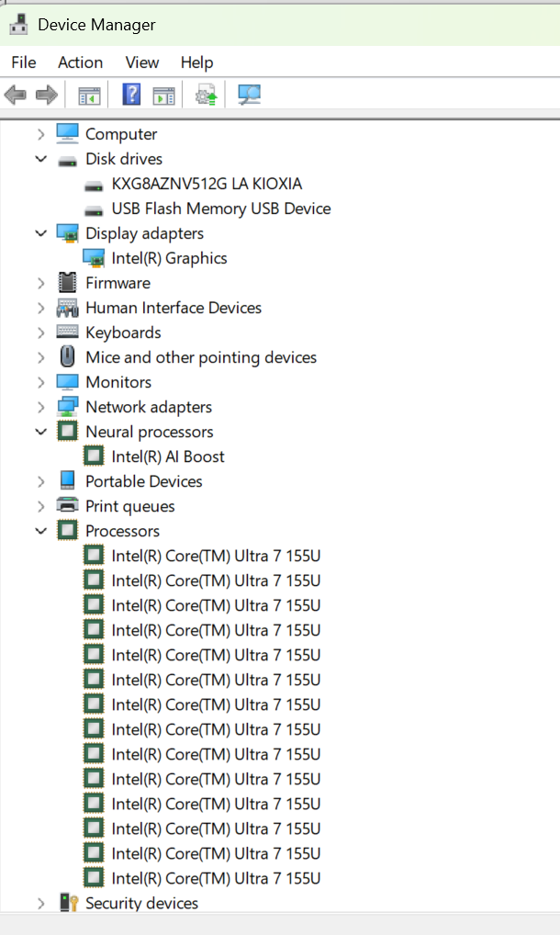Select KXG8AZNV512G LA KIOXIA disk drive
The height and width of the screenshot is (935, 560).
[x=207, y=184]
